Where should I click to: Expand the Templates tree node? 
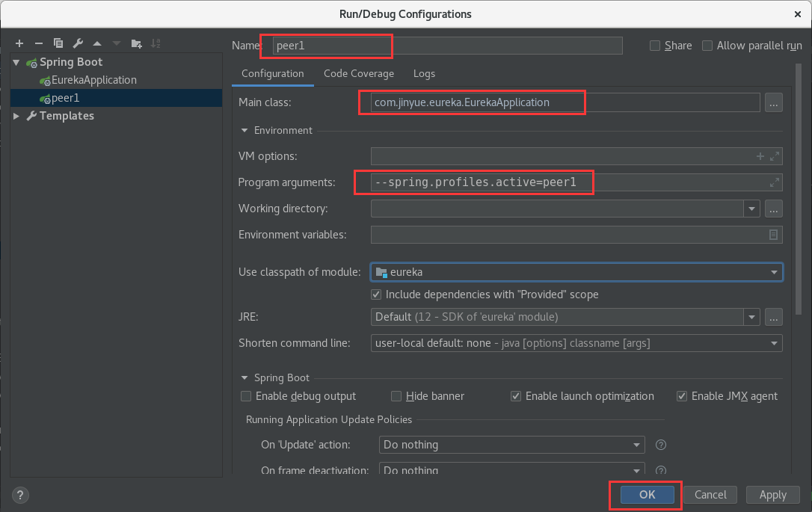(16, 116)
